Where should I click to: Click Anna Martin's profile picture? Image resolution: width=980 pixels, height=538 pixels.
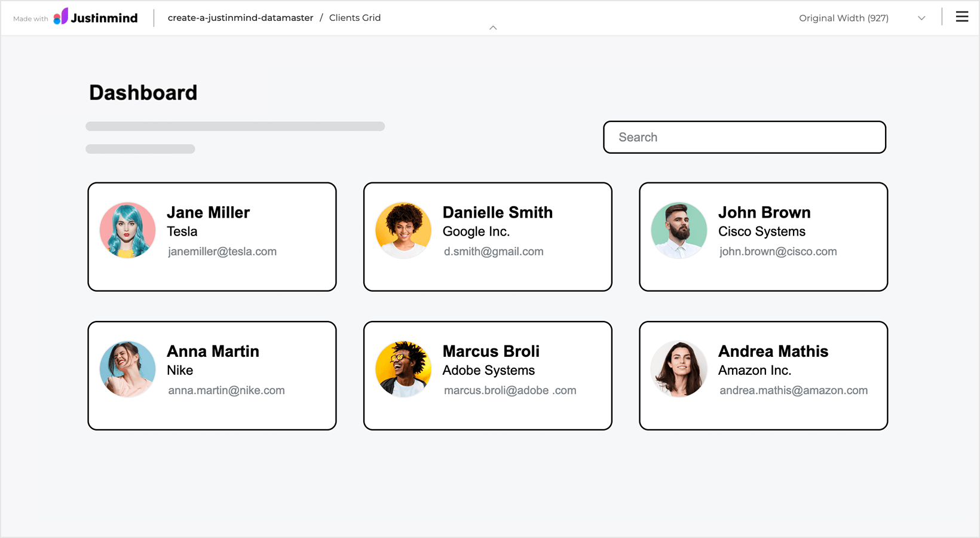pyautogui.click(x=128, y=369)
